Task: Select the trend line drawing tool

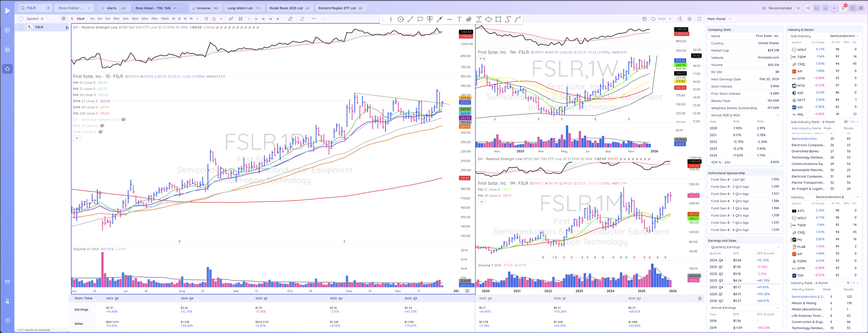Action: pos(410,19)
